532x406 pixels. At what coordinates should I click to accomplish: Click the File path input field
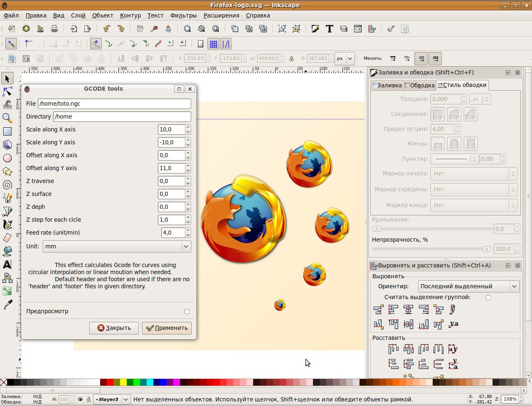pyautogui.click(x=114, y=104)
